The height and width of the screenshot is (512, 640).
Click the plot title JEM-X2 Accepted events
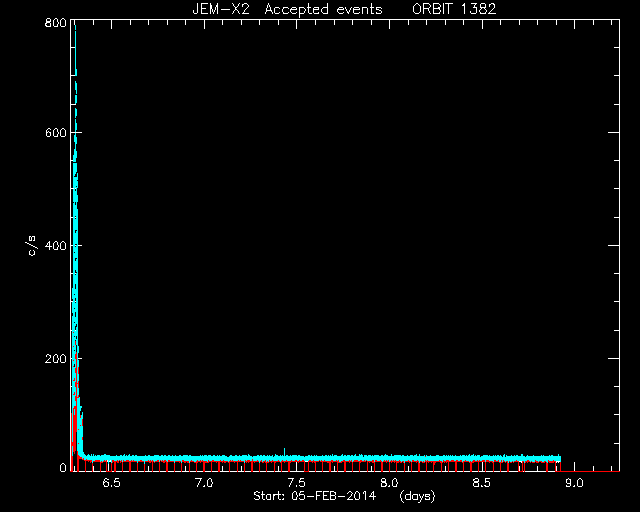tap(287, 9)
